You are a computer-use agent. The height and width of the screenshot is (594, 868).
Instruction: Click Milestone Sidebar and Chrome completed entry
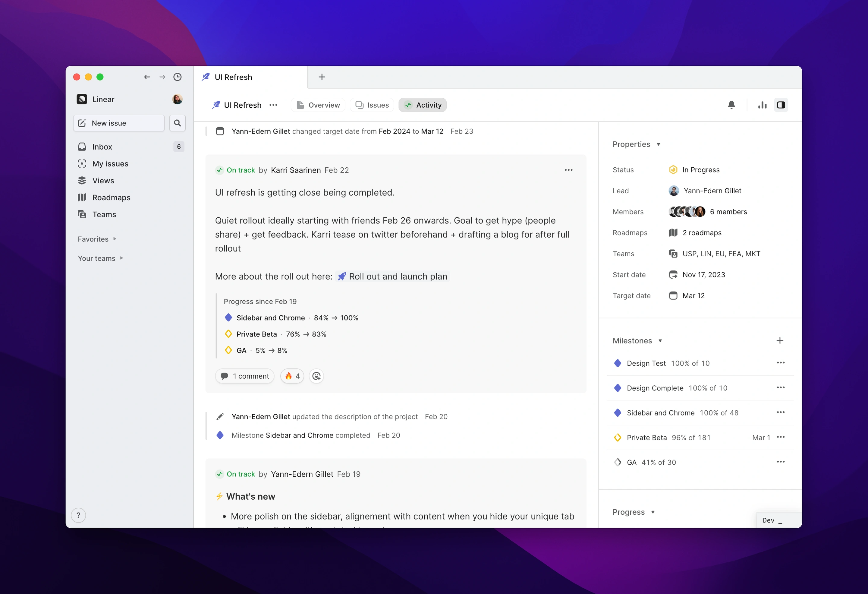(x=308, y=436)
